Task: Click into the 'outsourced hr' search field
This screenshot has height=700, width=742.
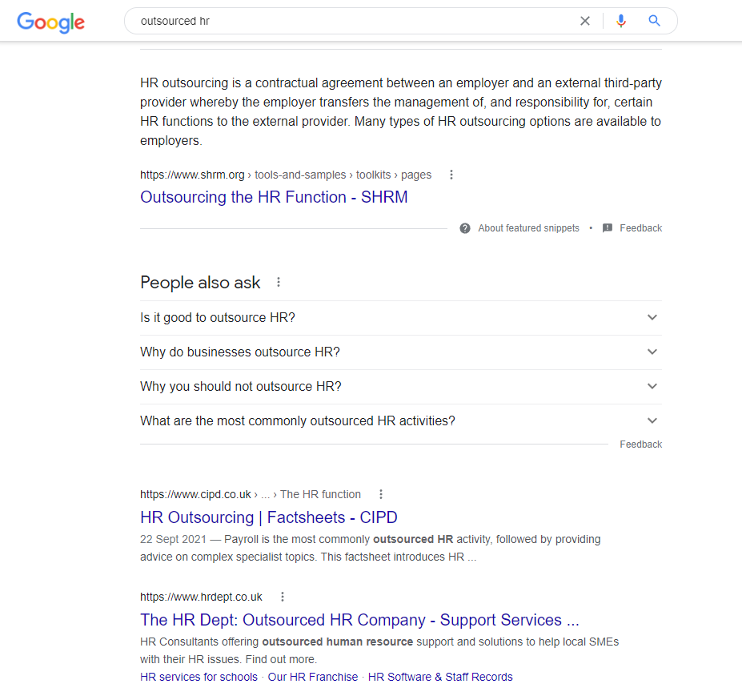Action: [355, 21]
